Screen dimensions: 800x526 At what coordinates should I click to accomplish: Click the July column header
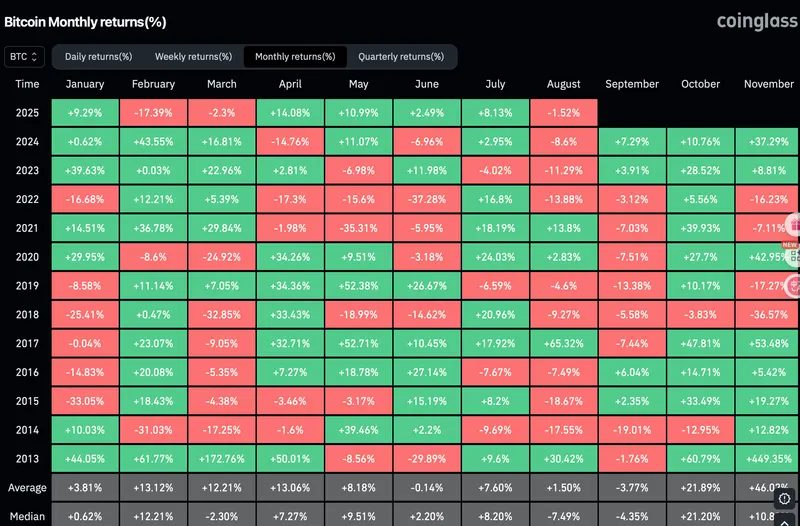point(495,84)
